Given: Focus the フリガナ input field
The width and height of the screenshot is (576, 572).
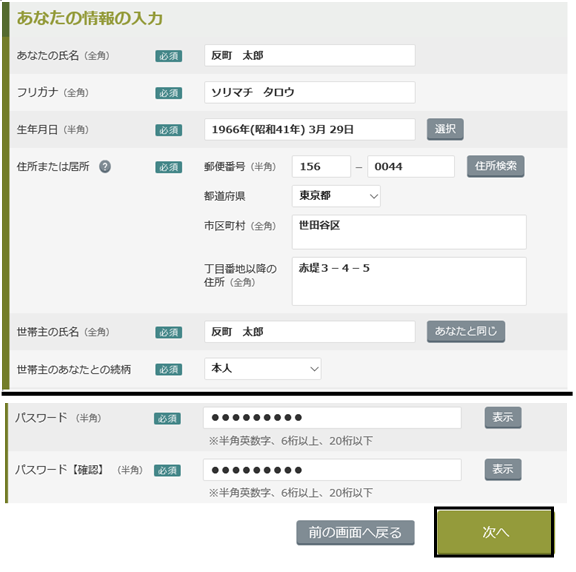Looking at the screenshot, I should tap(310, 92).
